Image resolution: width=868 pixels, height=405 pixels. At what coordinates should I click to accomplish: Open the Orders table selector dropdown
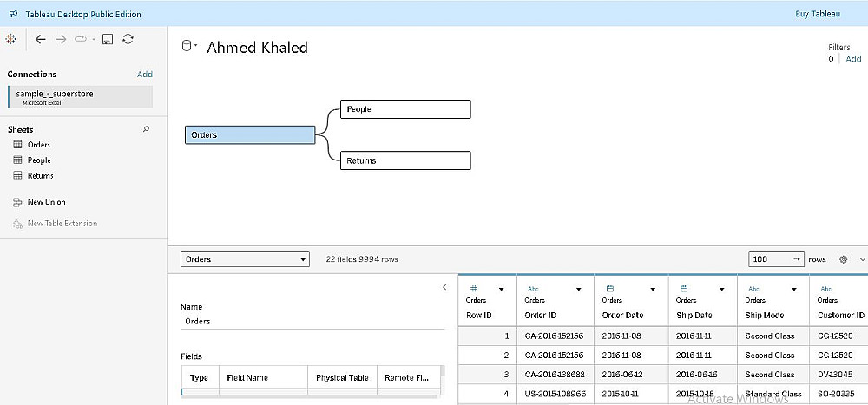tap(245, 259)
